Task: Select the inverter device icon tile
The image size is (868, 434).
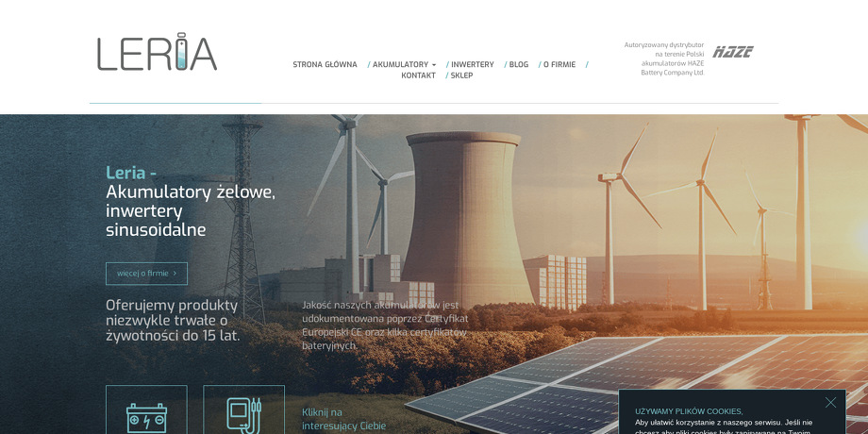Action: tap(243, 411)
